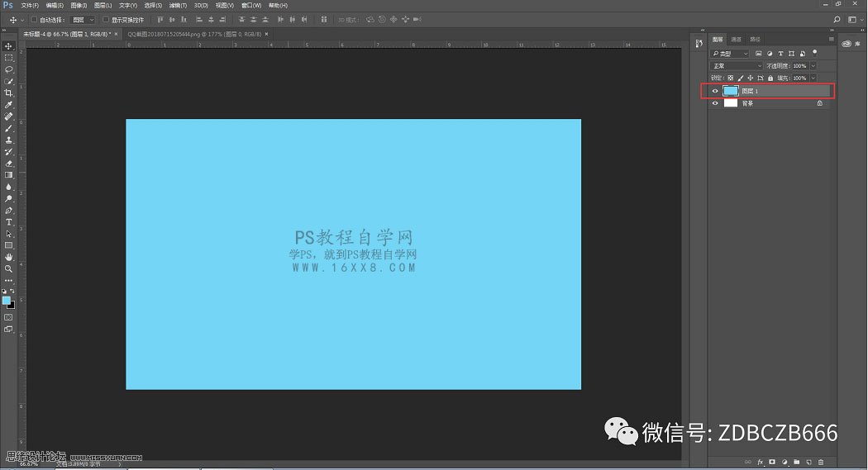Screen dimensions: 868x470
Task: Toggle Quick Mask mode
Action: (x=8, y=317)
